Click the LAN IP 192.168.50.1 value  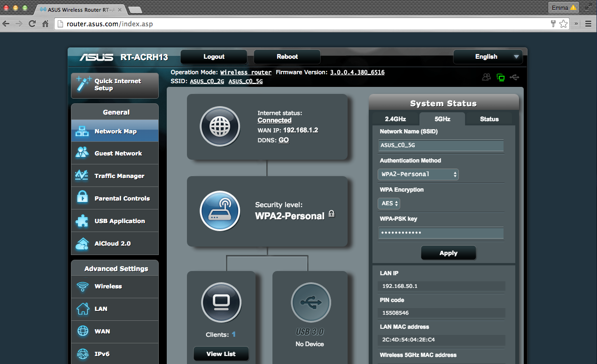pyautogui.click(x=400, y=286)
